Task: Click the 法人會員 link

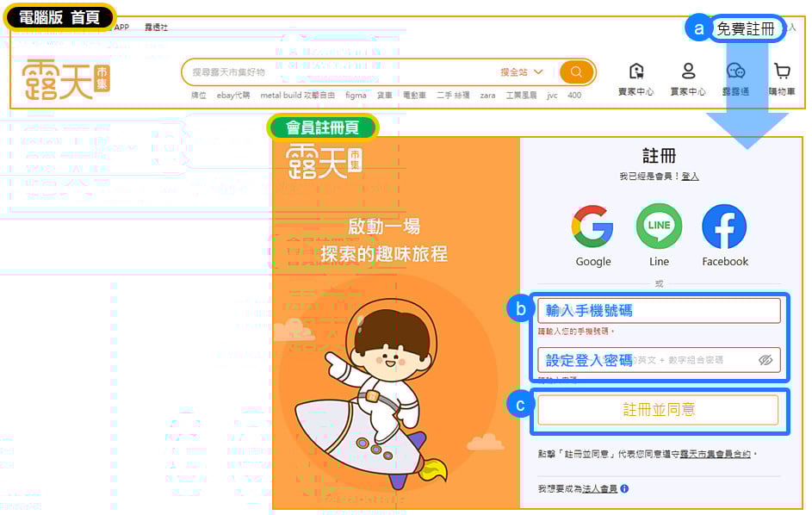Action: (599, 488)
